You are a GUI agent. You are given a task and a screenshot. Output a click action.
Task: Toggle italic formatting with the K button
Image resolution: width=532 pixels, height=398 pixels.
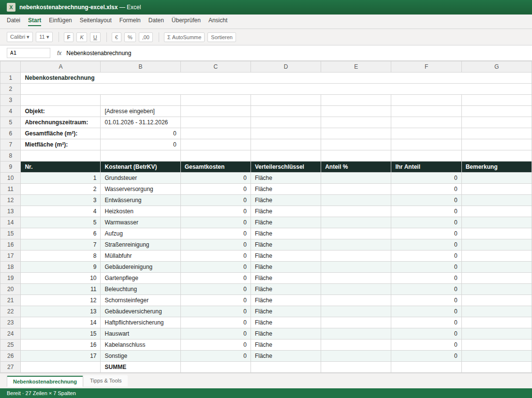pyautogui.click(x=82, y=37)
